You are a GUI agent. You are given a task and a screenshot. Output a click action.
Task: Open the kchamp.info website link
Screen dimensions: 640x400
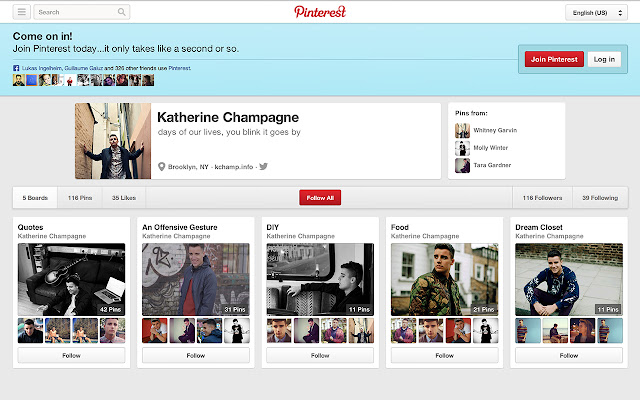pos(234,167)
